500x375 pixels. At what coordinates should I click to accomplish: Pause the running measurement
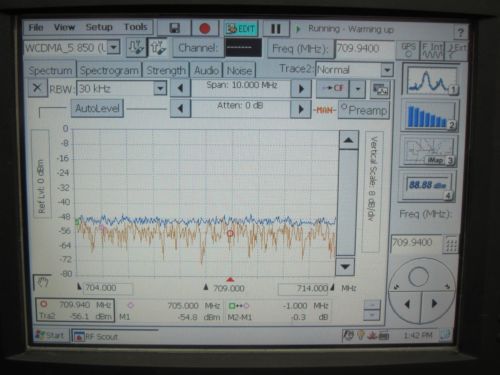pyautogui.click(x=276, y=29)
